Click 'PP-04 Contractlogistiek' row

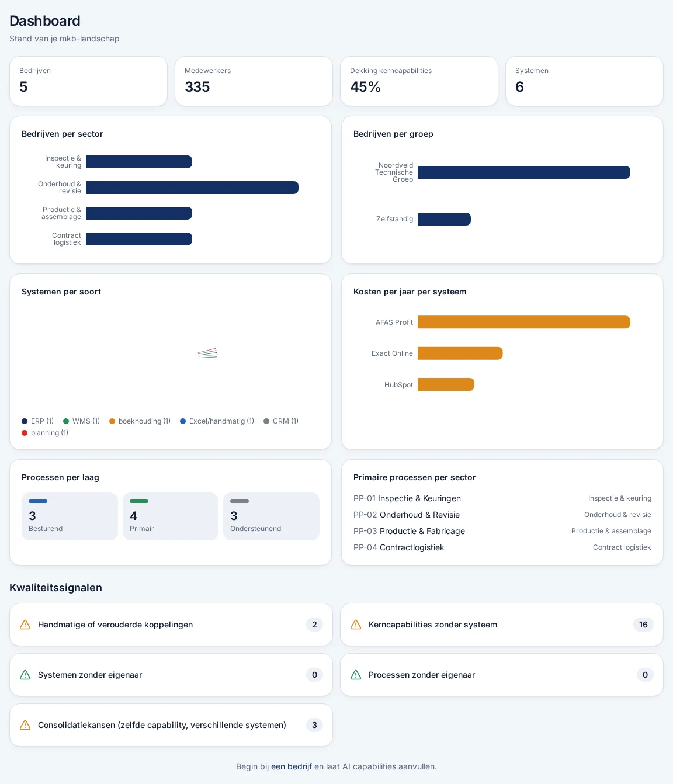click(502, 547)
